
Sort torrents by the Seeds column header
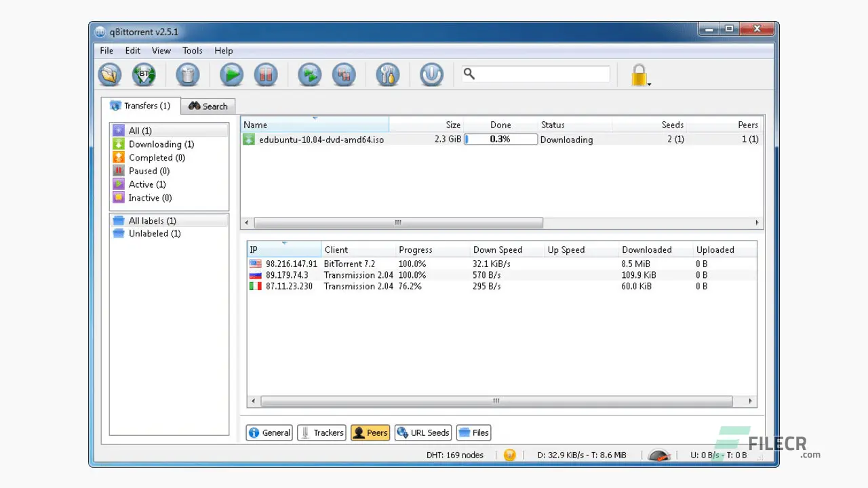pos(650,125)
